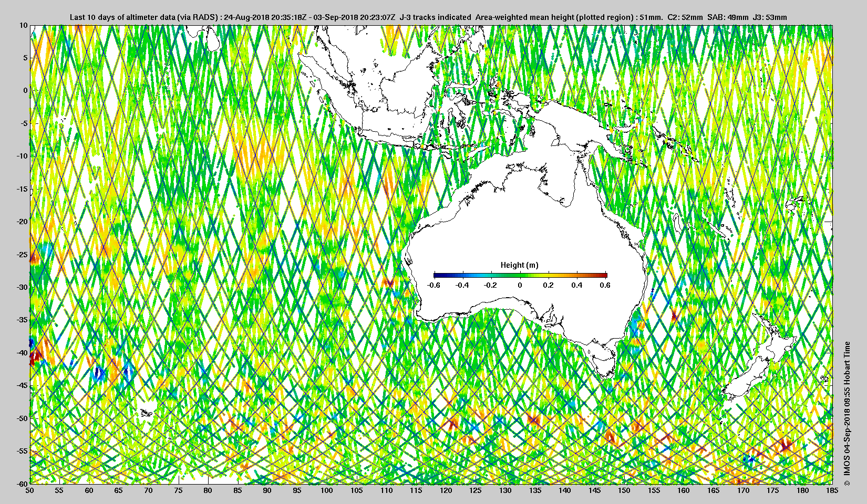Click latitude axis label "-25"
Viewport: 867px width, 504px height.
(x=22, y=254)
